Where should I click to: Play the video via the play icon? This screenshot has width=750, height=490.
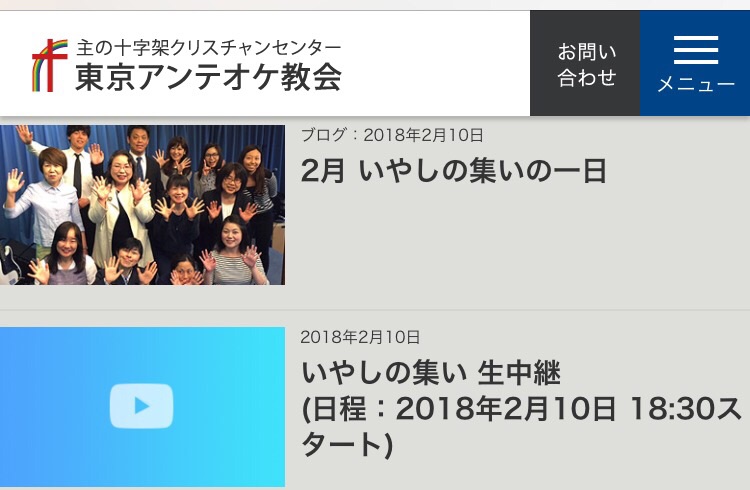(x=142, y=406)
